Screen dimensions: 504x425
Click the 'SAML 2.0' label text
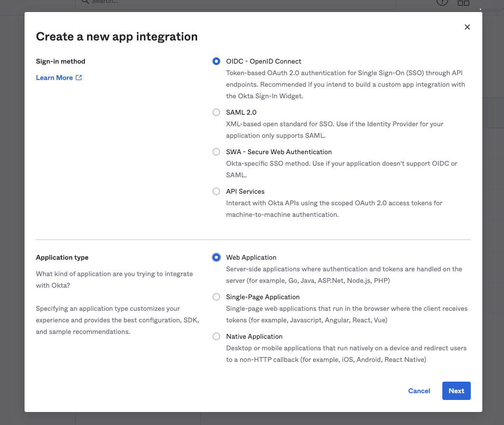pos(241,112)
